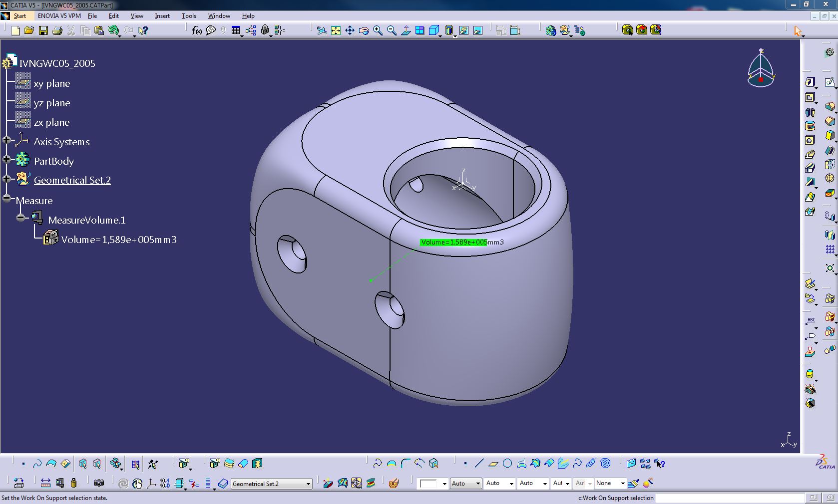Zoom Out with magnifier minus icon
Viewport: 838px width, 504px height.
click(x=392, y=30)
